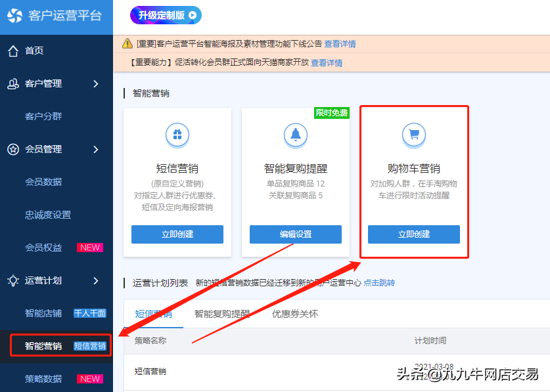Click the 客户运营平台 pinwheel logo icon
Viewport: 550px width, 392px height.
[14, 15]
